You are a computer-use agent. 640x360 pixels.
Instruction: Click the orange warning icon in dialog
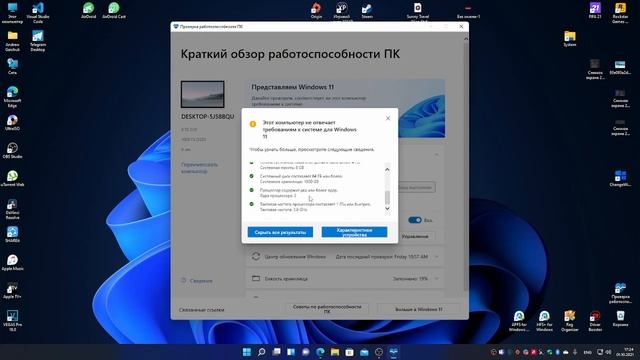point(253,124)
